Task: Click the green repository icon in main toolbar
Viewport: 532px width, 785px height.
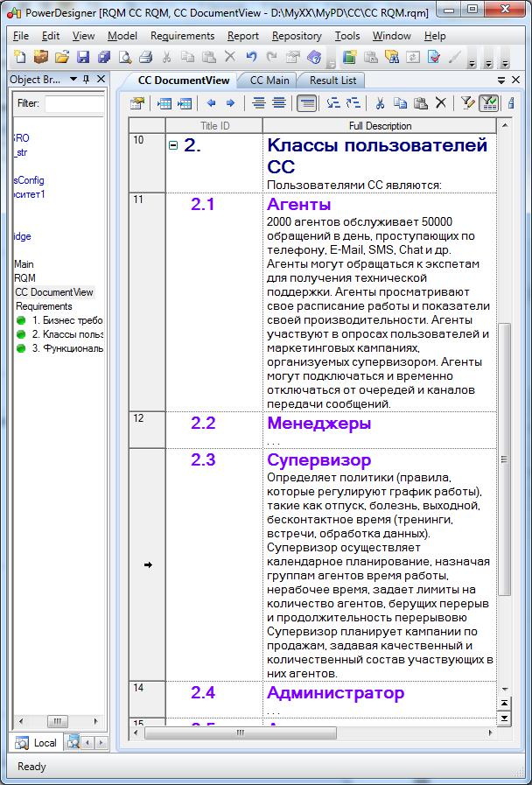Action: click(349, 57)
